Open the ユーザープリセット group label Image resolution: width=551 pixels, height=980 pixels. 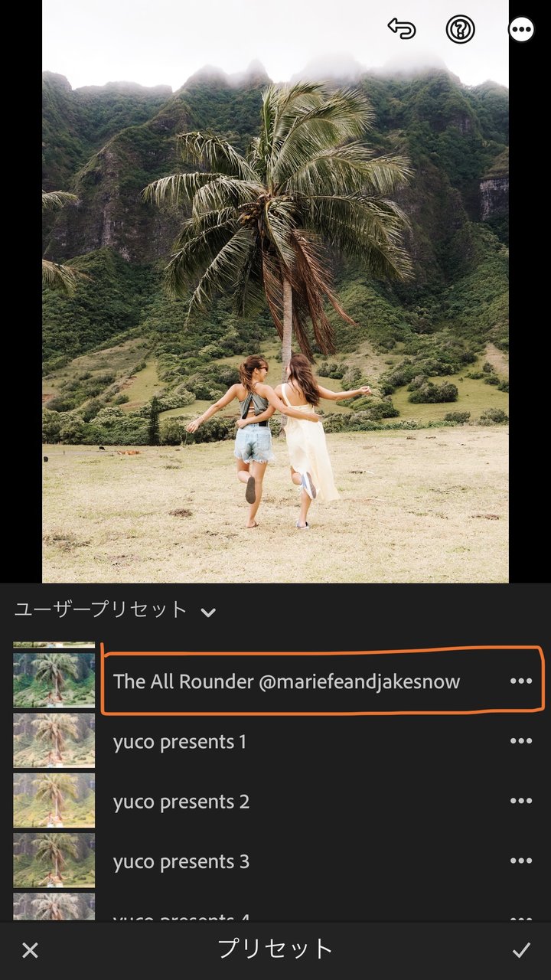100,609
